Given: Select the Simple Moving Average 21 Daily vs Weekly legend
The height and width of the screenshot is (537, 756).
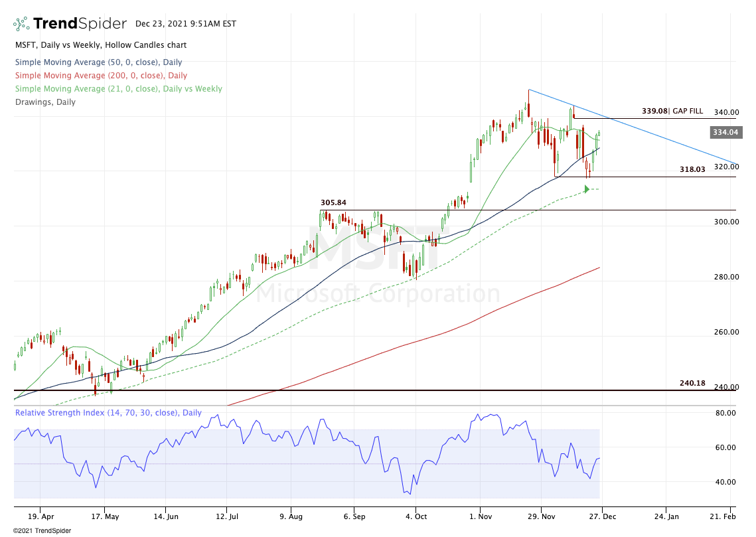Looking at the screenshot, I should point(119,89).
